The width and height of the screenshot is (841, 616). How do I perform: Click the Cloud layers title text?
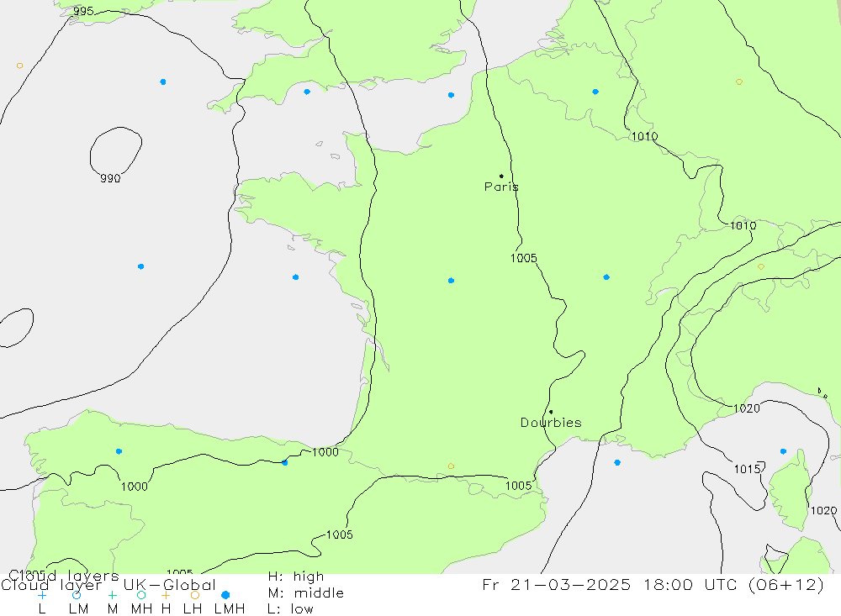coord(64,576)
